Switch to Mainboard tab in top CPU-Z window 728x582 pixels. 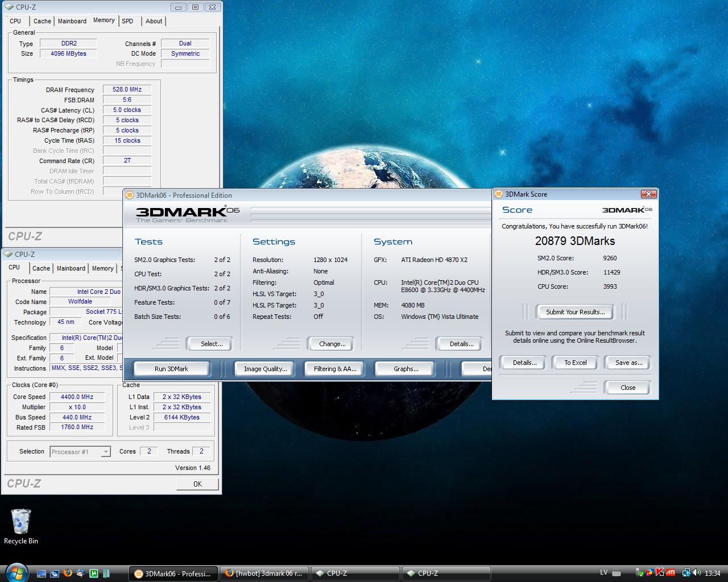72,21
